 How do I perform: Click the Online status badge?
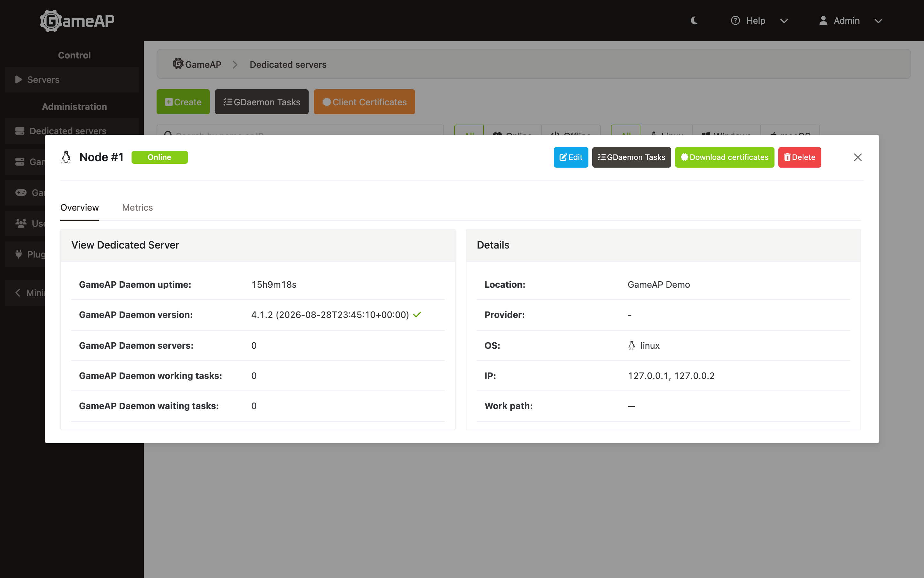click(159, 157)
